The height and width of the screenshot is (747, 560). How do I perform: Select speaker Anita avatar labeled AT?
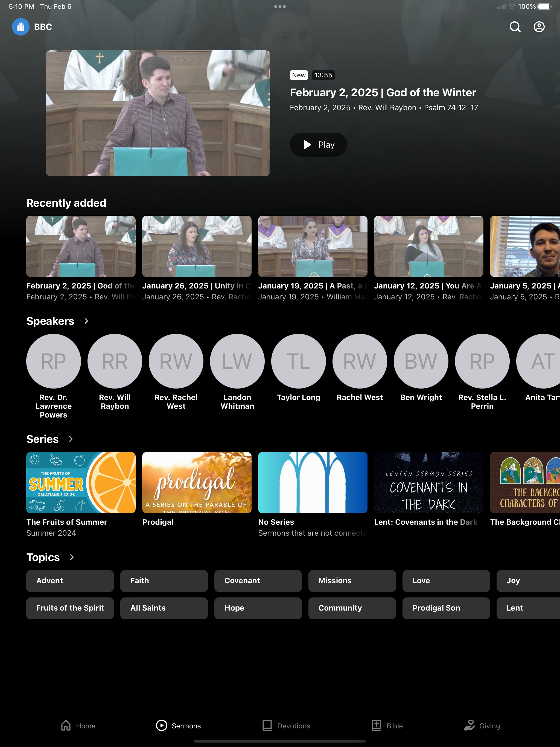coord(538,361)
